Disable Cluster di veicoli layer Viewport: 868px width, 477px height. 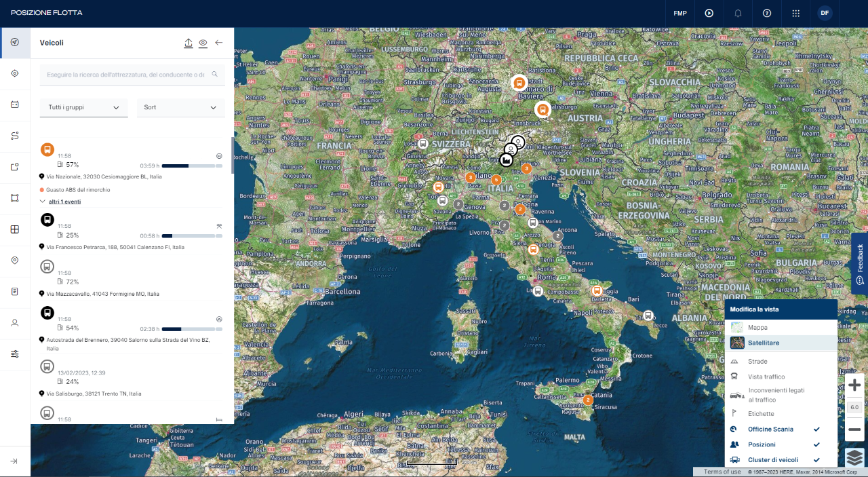click(781, 460)
